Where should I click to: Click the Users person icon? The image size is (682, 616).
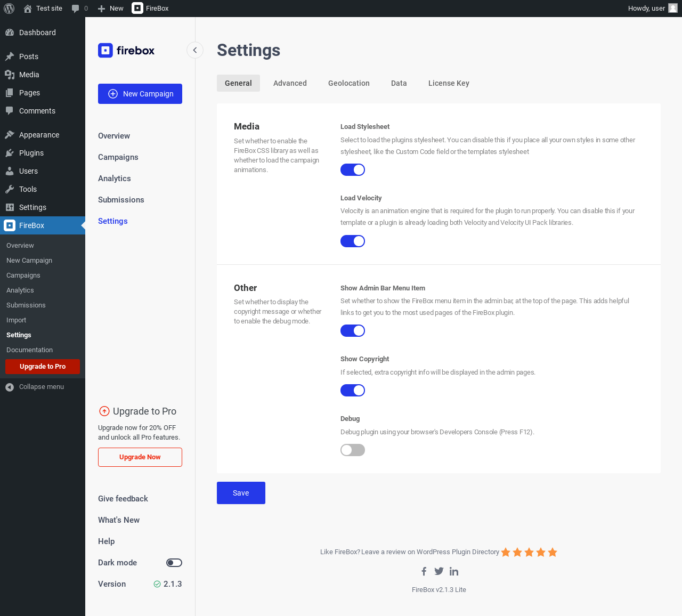[10, 171]
